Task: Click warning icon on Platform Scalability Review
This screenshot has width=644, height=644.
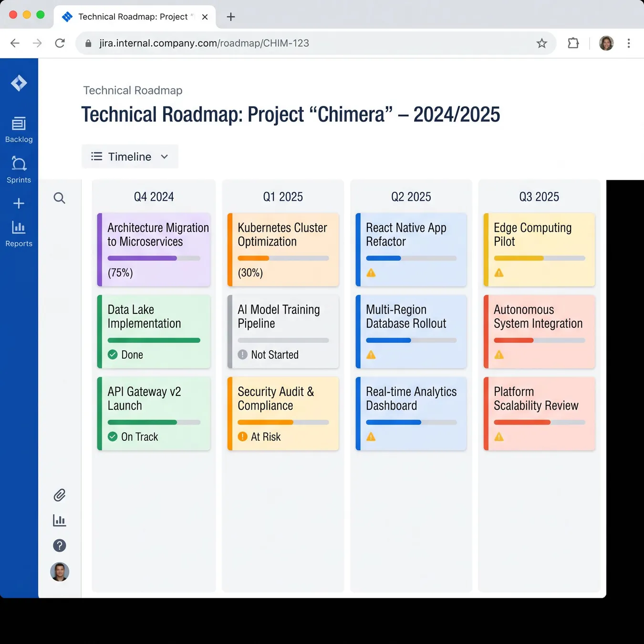Action: [499, 437]
